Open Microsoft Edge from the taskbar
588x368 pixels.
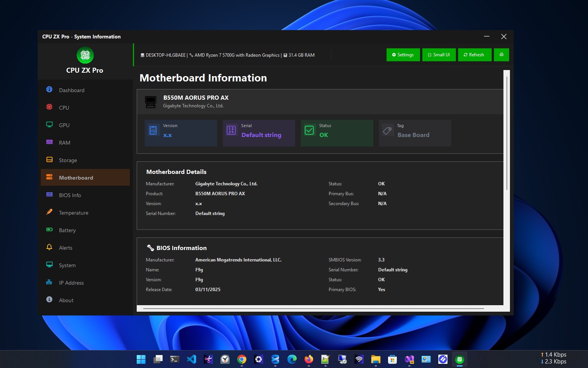(292, 359)
